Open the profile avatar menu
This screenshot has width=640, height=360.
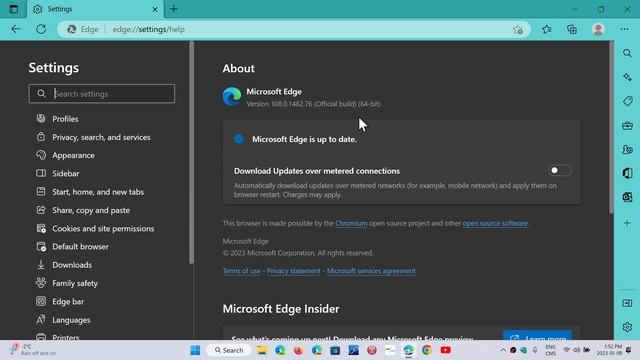point(598,29)
